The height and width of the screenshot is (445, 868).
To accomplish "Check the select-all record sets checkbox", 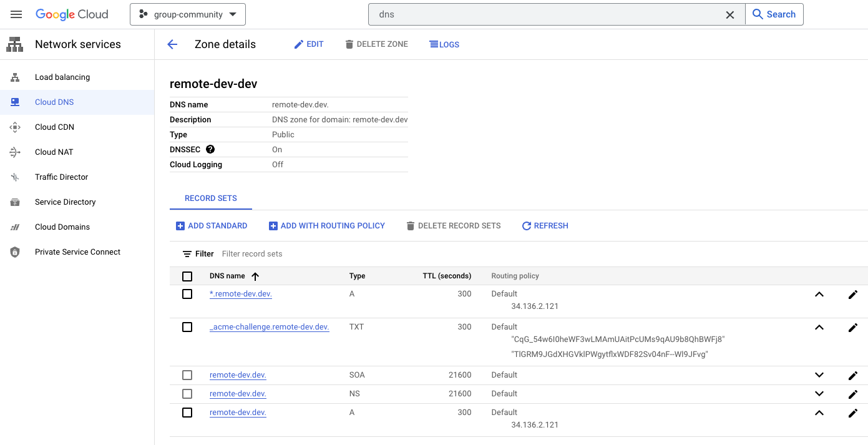I will pyautogui.click(x=187, y=275).
